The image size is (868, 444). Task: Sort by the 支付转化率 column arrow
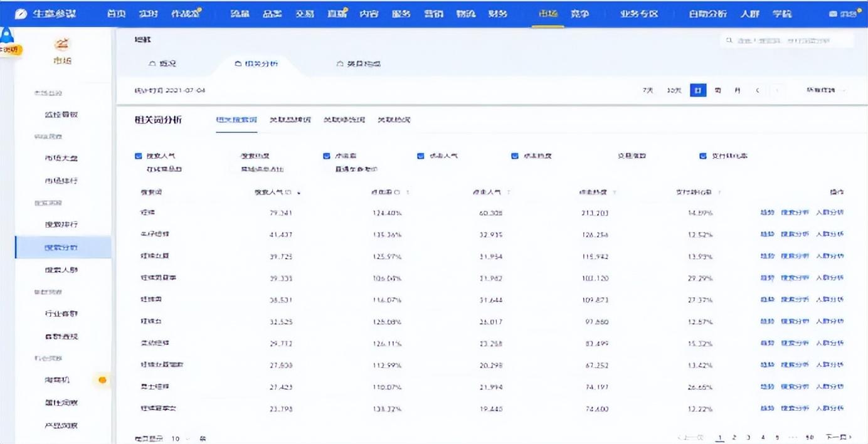point(719,193)
